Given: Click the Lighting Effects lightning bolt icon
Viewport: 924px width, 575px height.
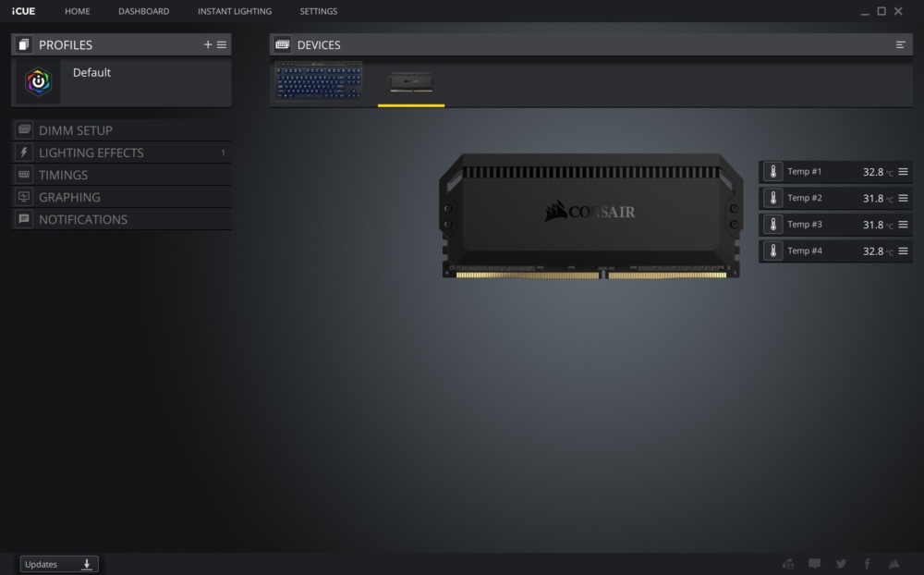Looking at the screenshot, I should 24,153.
